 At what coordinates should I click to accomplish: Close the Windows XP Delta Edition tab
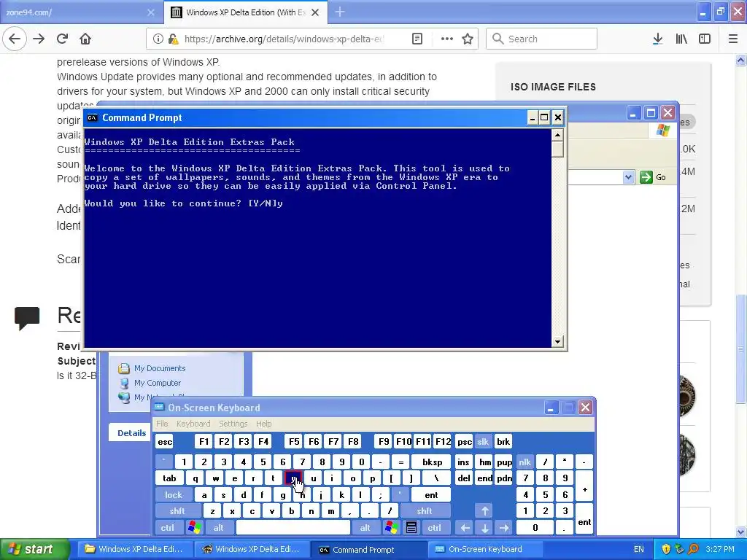coord(315,12)
